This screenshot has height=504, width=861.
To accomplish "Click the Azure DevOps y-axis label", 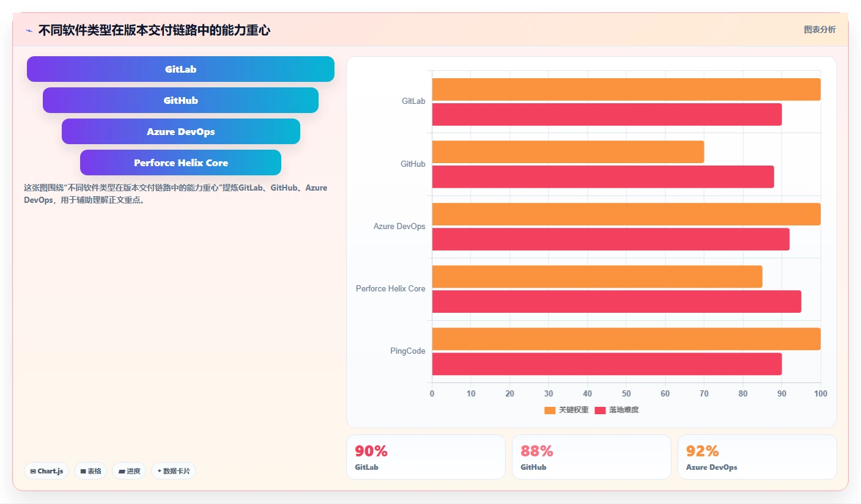I will [x=399, y=226].
